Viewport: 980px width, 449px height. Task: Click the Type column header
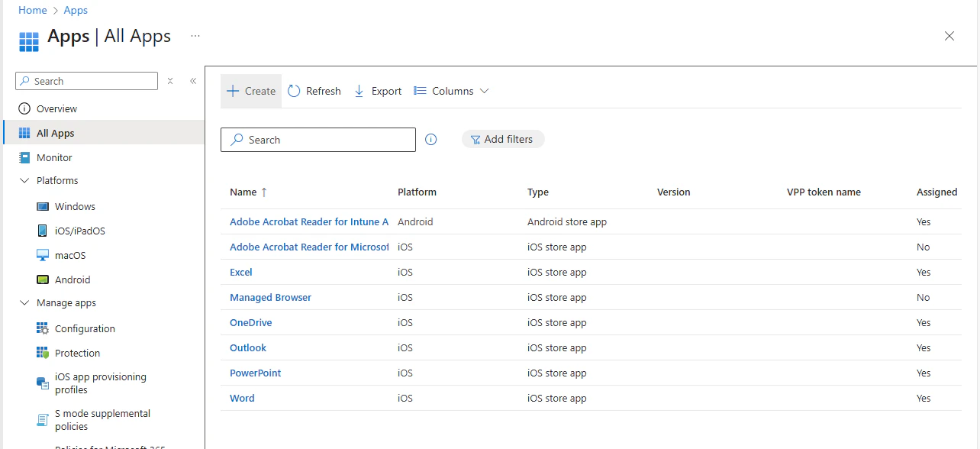click(538, 192)
